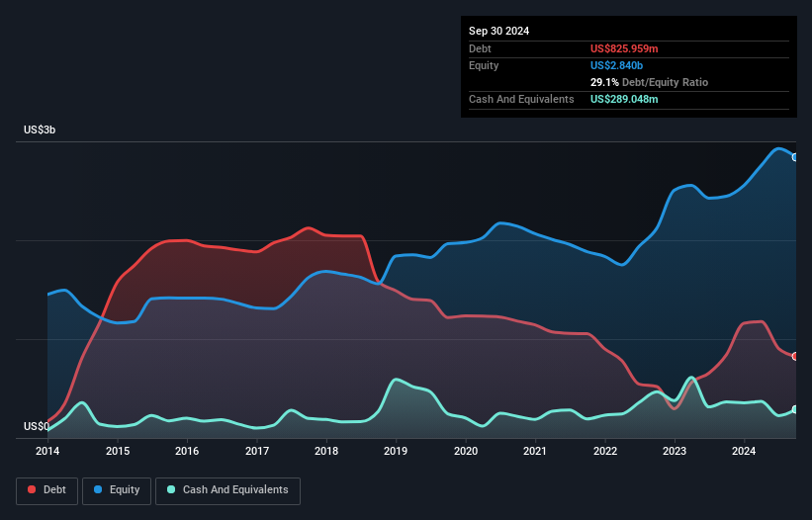Click Cash And Equivalents label in tooltip
This screenshot has width=812, height=520.
(521, 99)
